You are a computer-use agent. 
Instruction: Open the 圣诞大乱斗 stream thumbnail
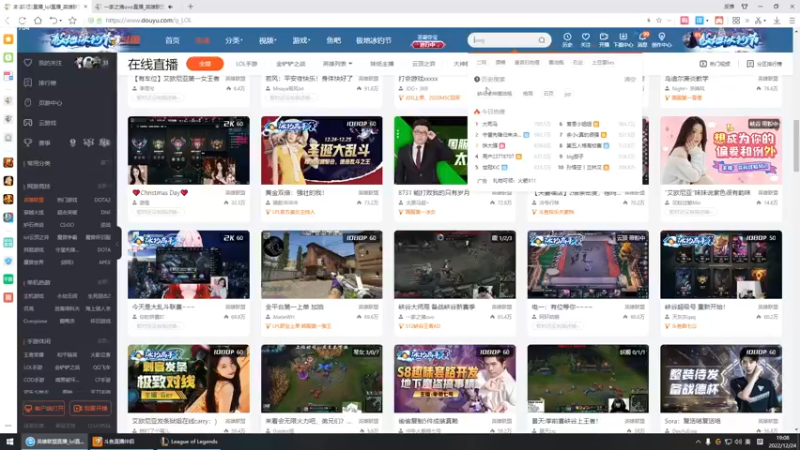321,151
